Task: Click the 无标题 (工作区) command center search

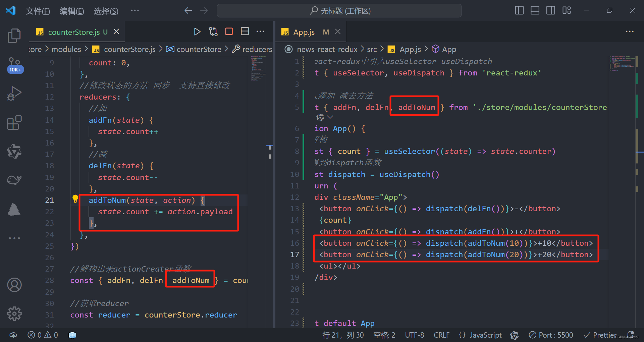Action: [339, 11]
